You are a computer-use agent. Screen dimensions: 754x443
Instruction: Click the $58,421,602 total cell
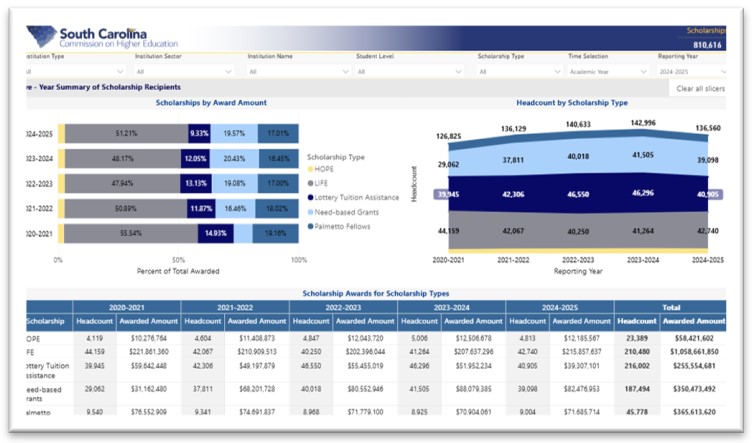click(694, 338)
